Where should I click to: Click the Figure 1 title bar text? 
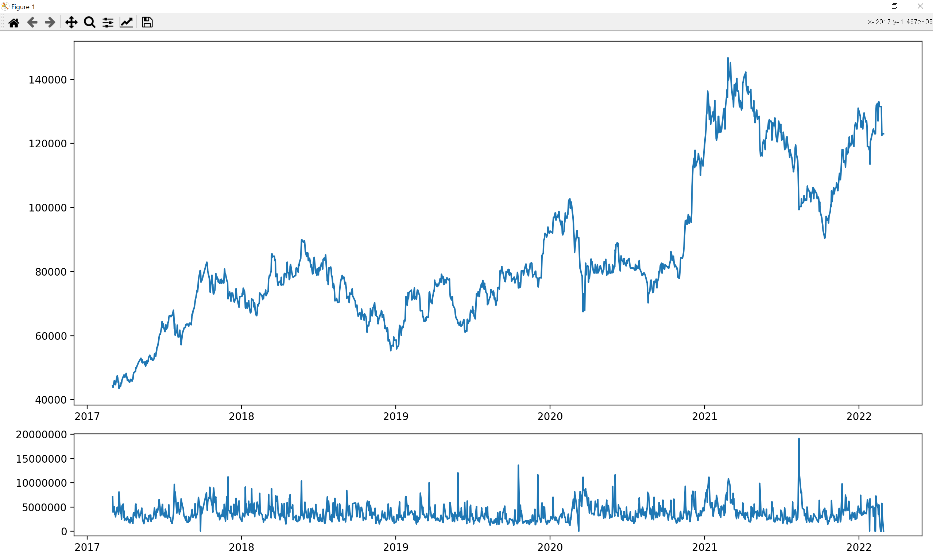pyautogui.click(x=23, y=7)
